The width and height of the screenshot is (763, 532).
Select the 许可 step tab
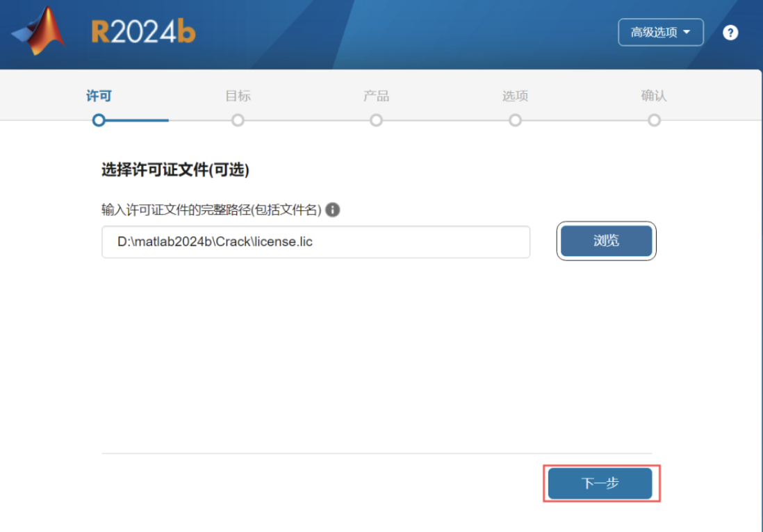pyautogui.click(x=99, y=96)
